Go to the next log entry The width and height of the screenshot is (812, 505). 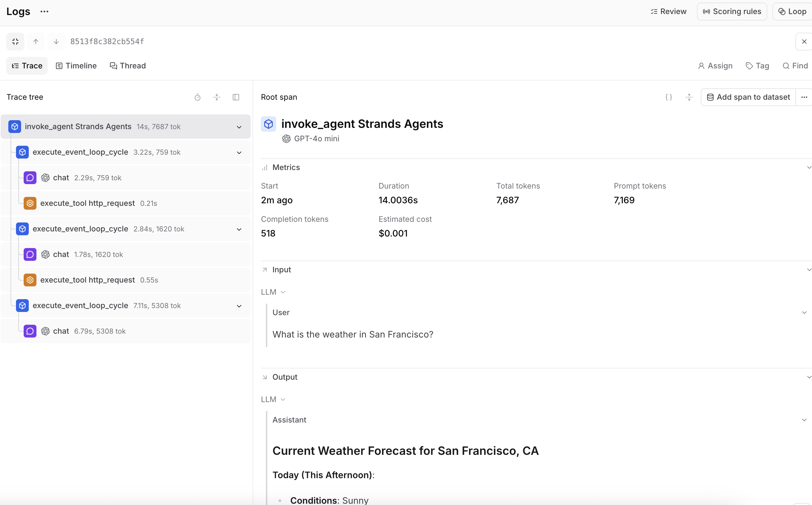click(x=56, y=42)
